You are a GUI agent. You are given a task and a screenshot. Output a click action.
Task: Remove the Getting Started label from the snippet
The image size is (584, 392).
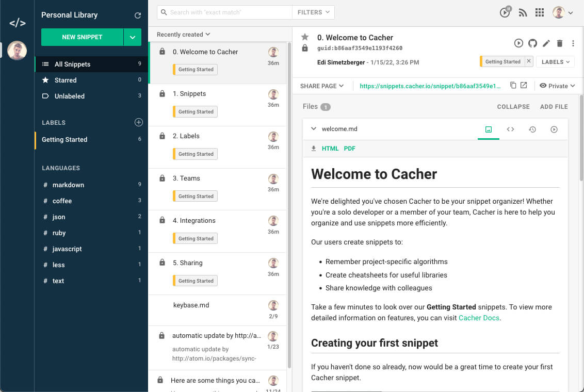click(x=528, y=61)
